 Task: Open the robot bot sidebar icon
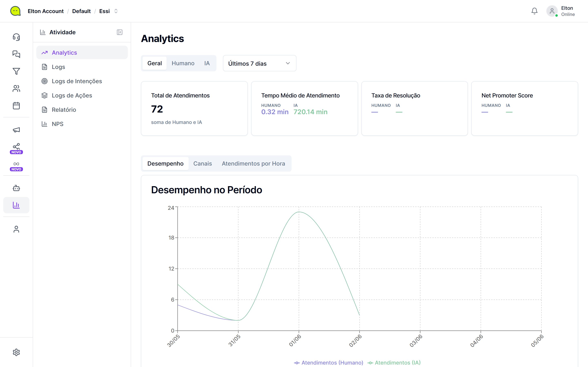click(x=16, y=188)
